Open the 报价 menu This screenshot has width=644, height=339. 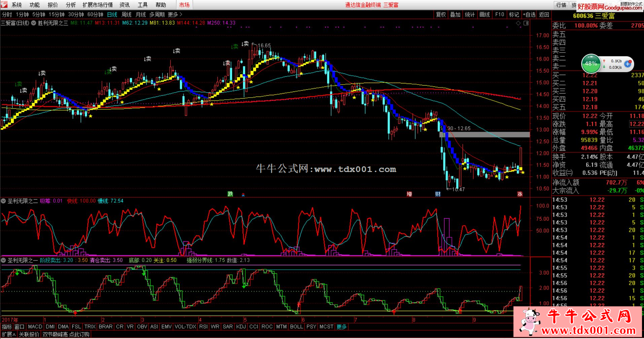pyautogui.click(x=53, y=5)
